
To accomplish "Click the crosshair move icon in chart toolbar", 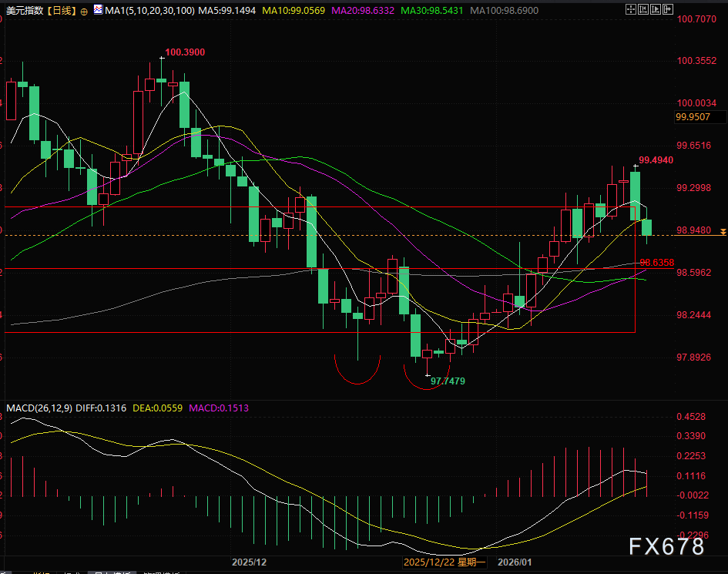I will (631, 10).
